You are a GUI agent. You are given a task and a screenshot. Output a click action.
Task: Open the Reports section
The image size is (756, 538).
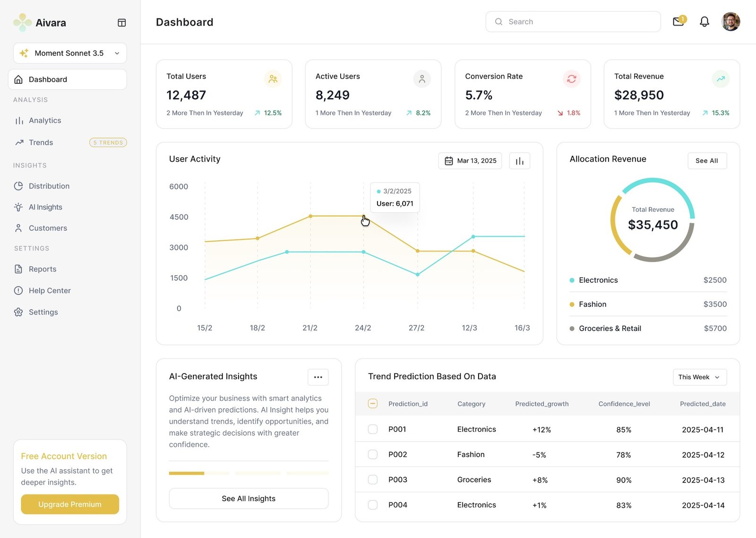42,269
